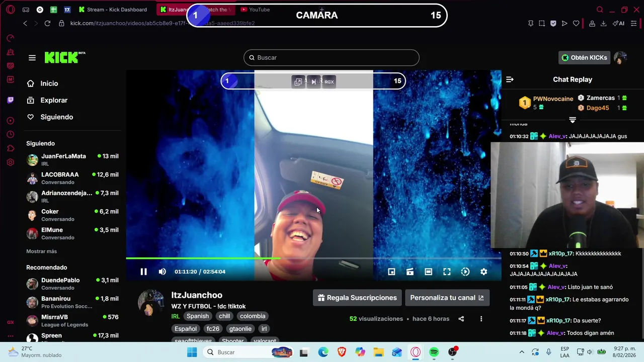Open Opera snapshot capture tool

(x=541, y=23)
